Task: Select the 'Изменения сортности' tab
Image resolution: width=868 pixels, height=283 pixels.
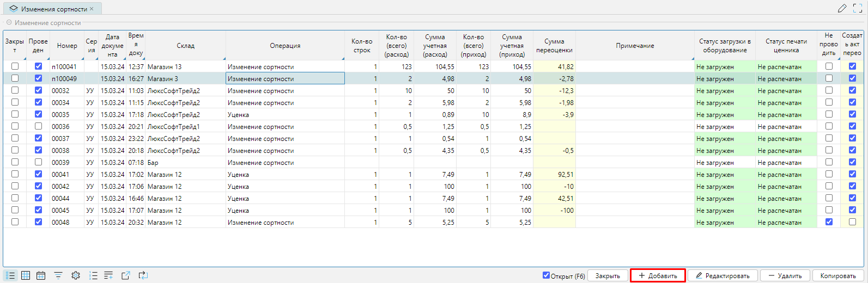Action: 53,9
